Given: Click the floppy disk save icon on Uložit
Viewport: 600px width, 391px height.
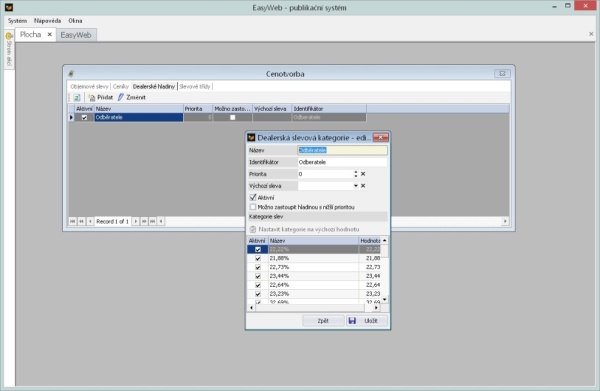Looking at the screenshot, I should click(x=352, y=321).
